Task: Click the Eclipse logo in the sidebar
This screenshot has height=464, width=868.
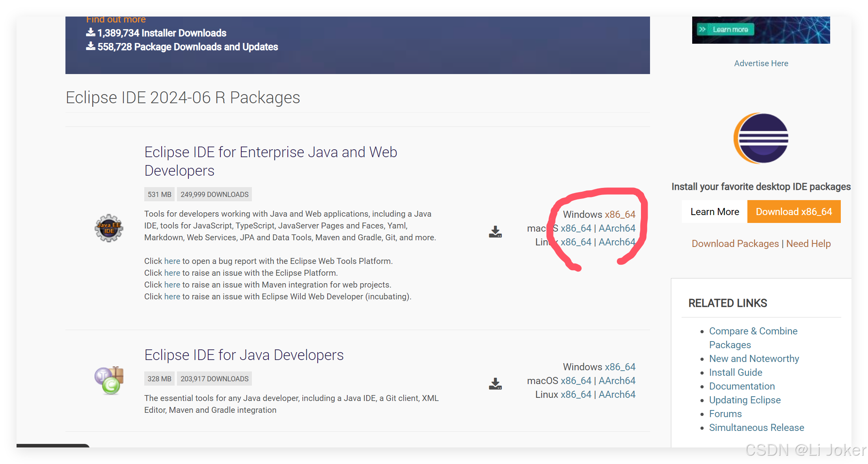Action: point(761,138)
